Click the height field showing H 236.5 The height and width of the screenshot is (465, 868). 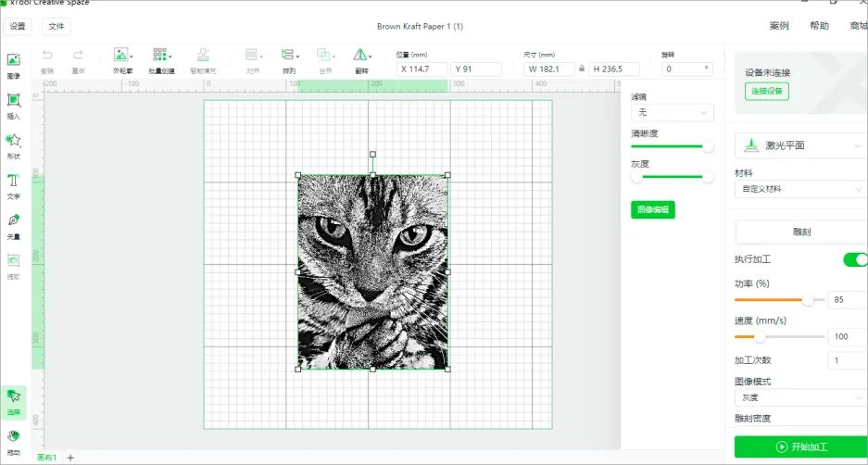pyautogui.click(x=614, y=69)
